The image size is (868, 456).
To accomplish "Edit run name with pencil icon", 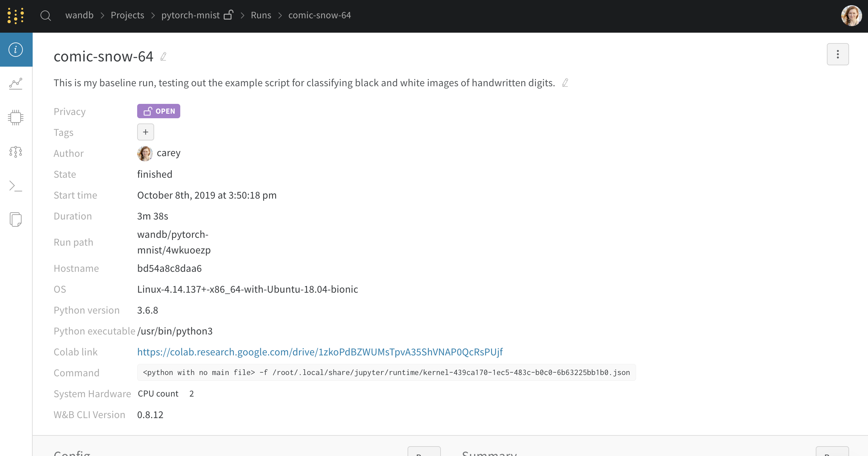I will pyautogui.click(x=163, y=56).
